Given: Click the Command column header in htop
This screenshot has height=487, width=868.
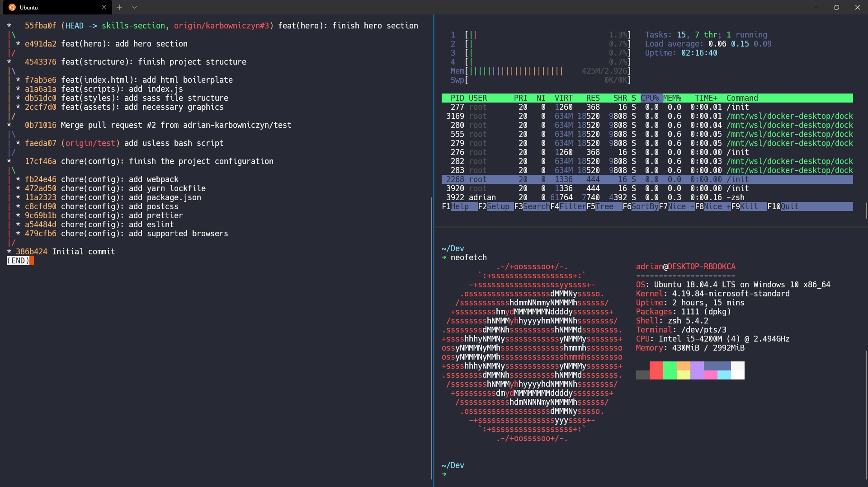Looking at the screenshot, I should [x=742, y=98].
